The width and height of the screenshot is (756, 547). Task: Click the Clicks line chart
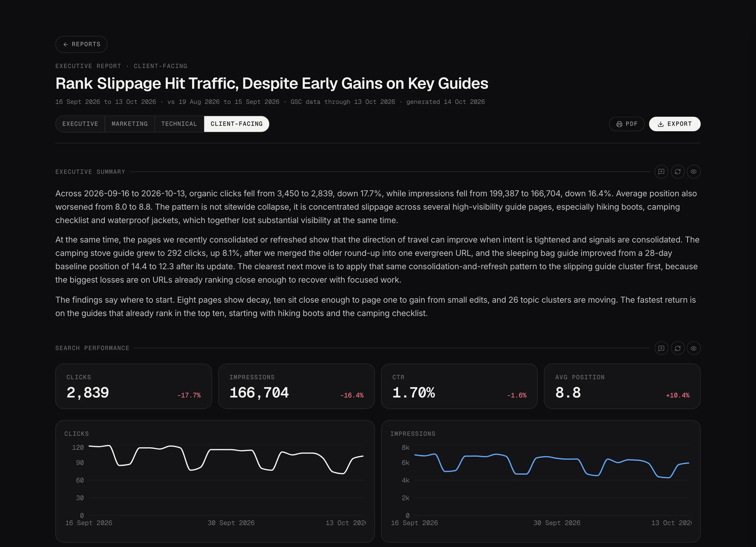tap(215, 481)
